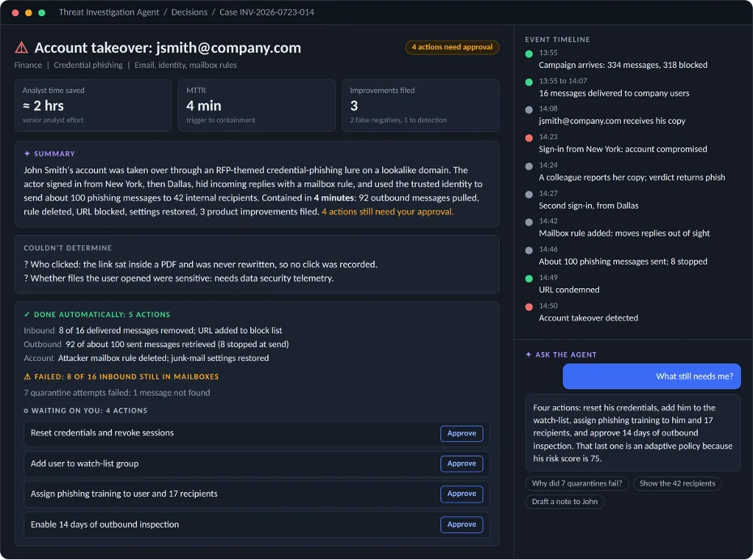Select the gray dot for 14:27 Dallas sign-in
753x560 pixels.
(529, 195)
